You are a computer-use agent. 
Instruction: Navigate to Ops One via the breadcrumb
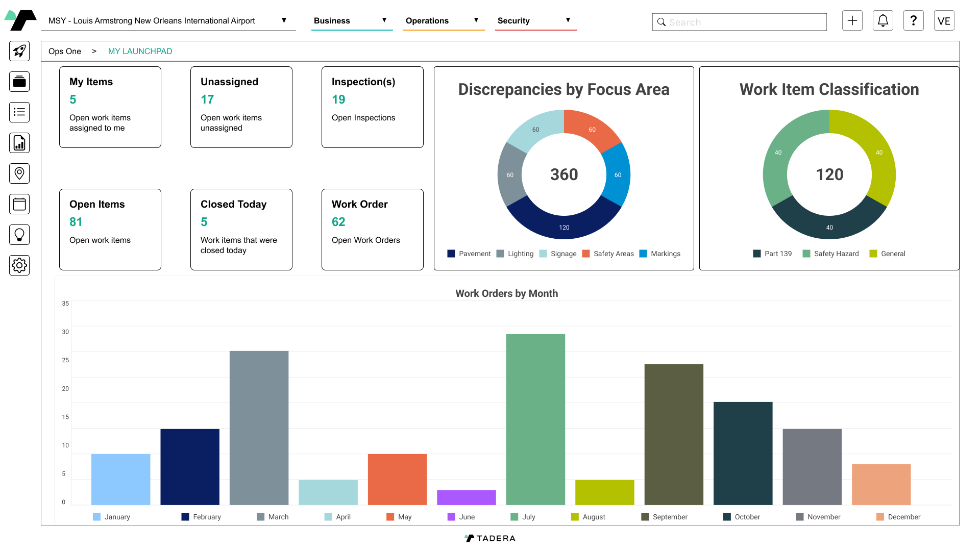(x=65, y=51)
